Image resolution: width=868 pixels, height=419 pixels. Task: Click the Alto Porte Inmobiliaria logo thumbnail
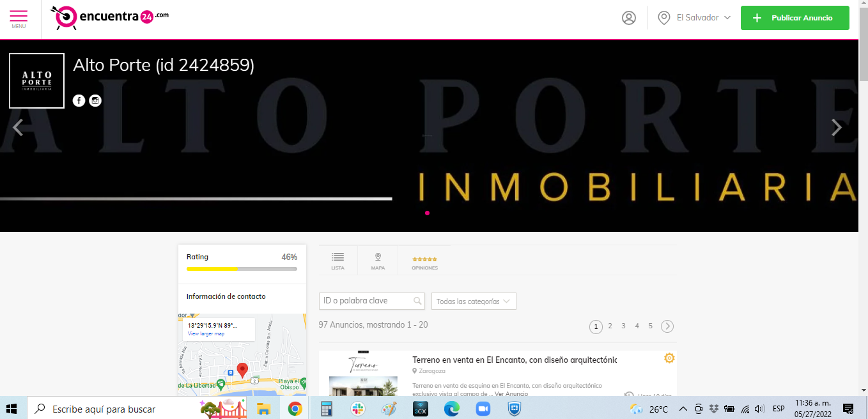click(36, 80)
